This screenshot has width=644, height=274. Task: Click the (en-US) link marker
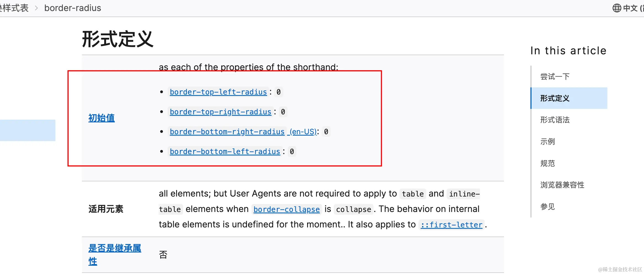(303, 132)
